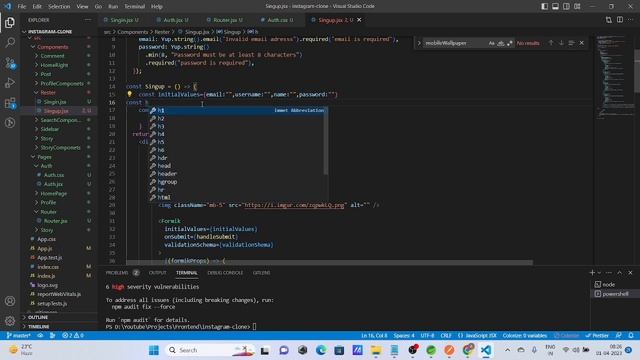Switch to the DEBUG CONSOLE panel tab
This screenshot has width=640, height=360.
pyautogui.click(x=225, y=273)
